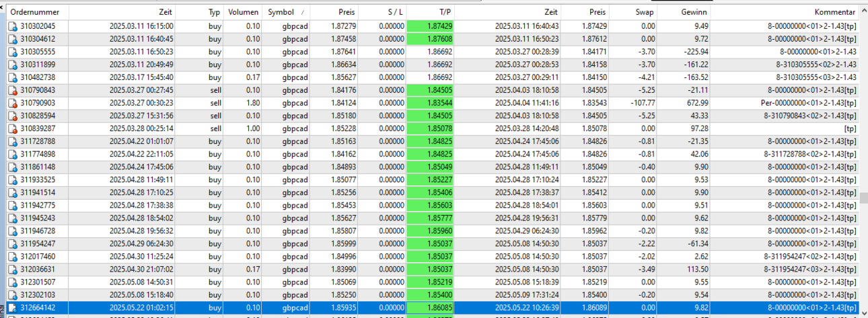This screenshot has height=318, width=868.
Task: Select order number 310482738
Action: (38, 77)
